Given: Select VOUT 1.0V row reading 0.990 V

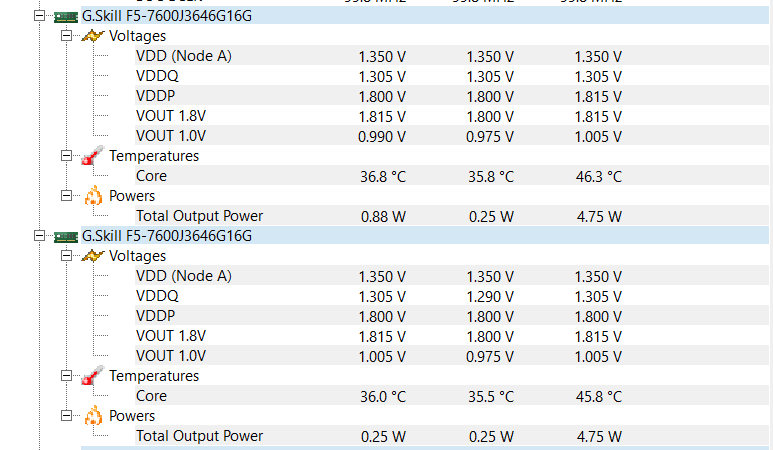Looking at the screenshot, I should 452,136.
